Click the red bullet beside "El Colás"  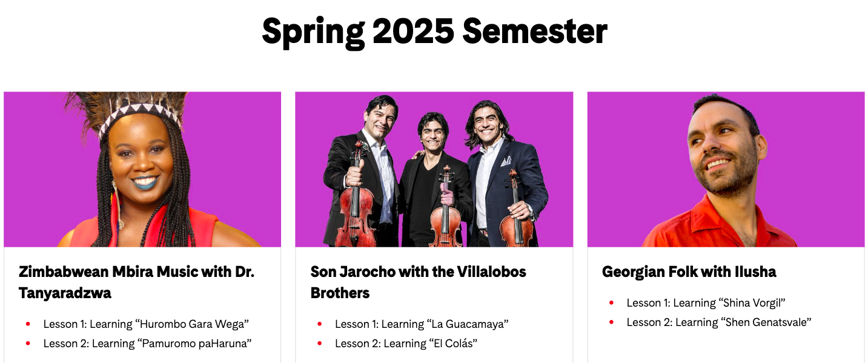pos(320,344)
